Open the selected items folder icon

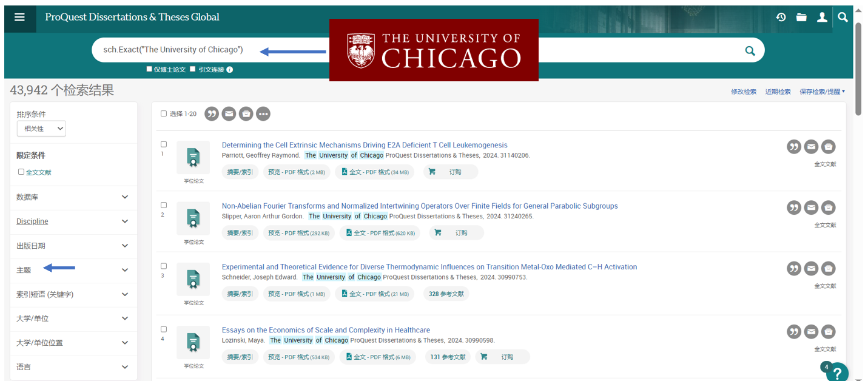pos(801,17)
